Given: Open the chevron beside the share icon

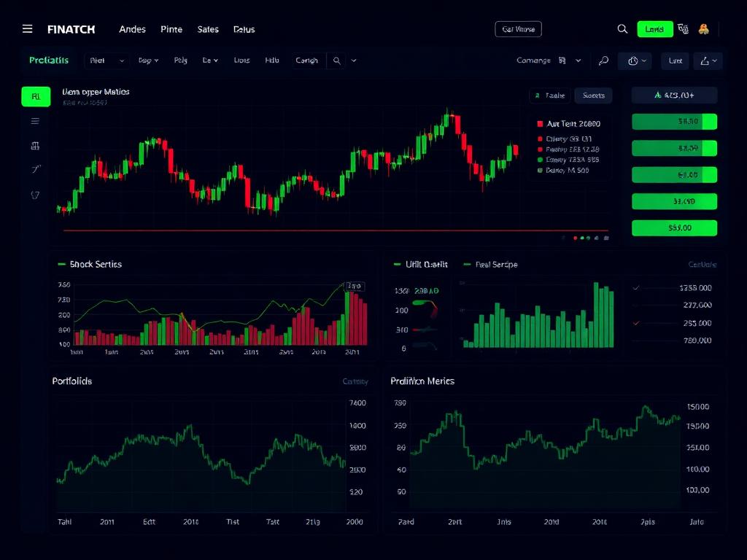Looking at the screenshot, I should click(715, 61).
